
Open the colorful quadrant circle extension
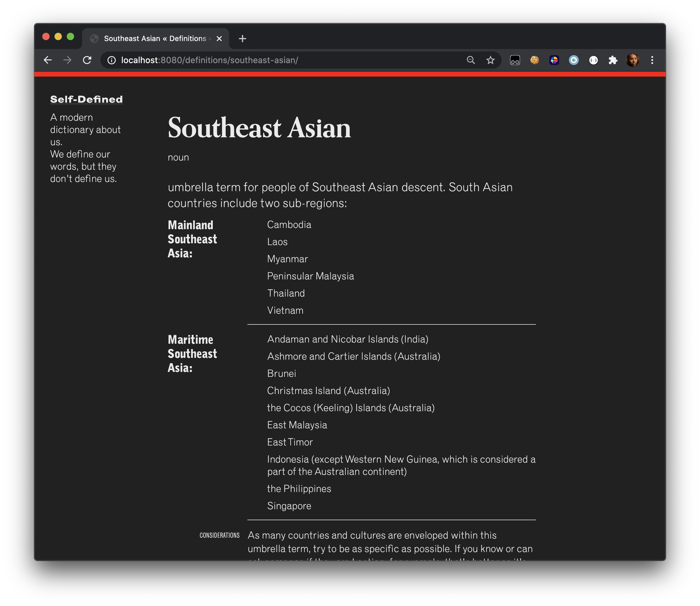(554, 60)
